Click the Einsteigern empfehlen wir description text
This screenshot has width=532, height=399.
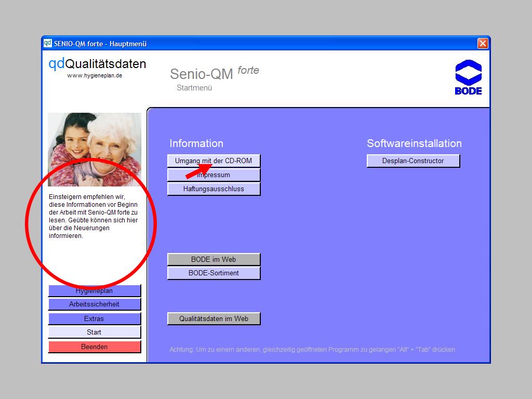pos(94,216)
